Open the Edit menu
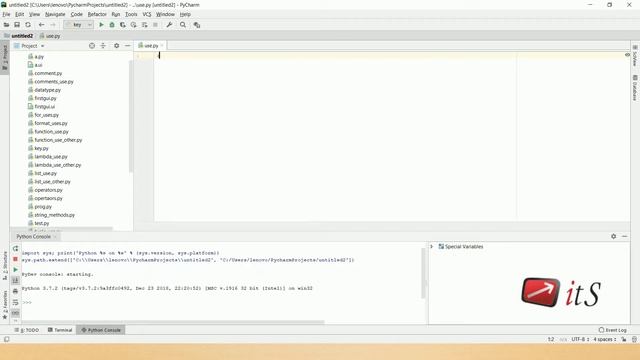The width and height of the screenshot is (640, 360). [20, 14]
